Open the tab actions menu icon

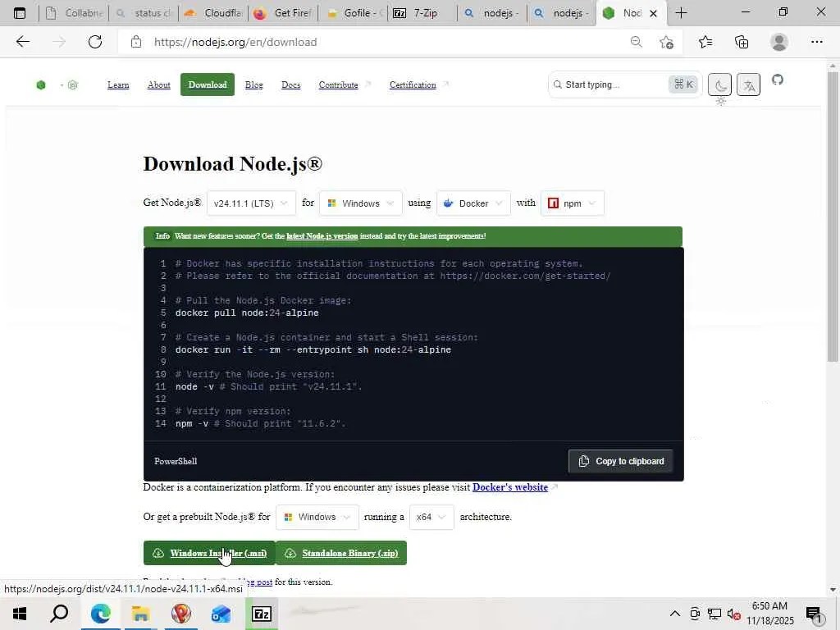(x=20, y=13)
